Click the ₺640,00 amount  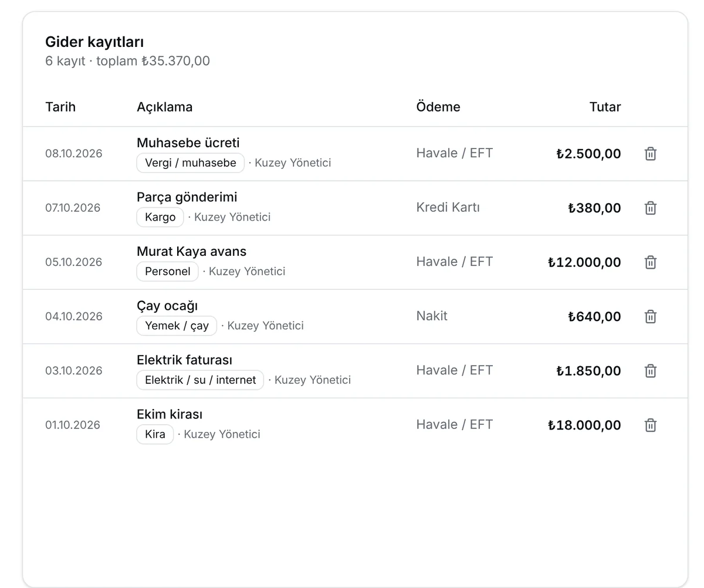[x=594, y=316]
